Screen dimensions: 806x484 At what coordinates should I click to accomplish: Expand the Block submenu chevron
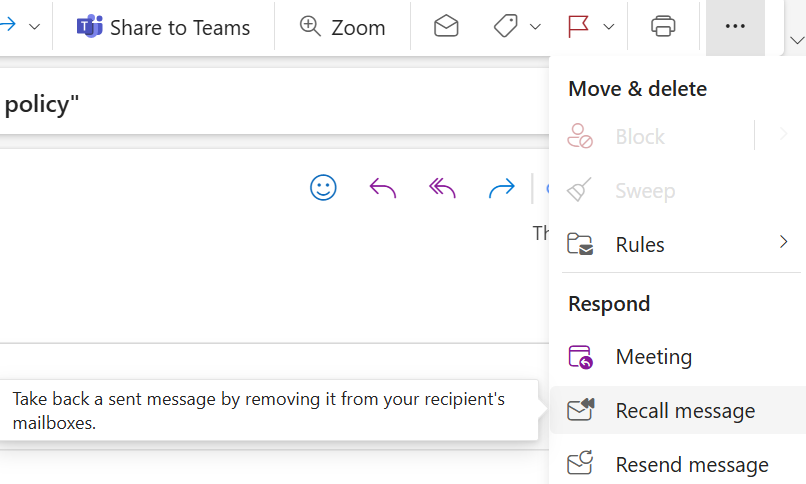click(783, 134)
